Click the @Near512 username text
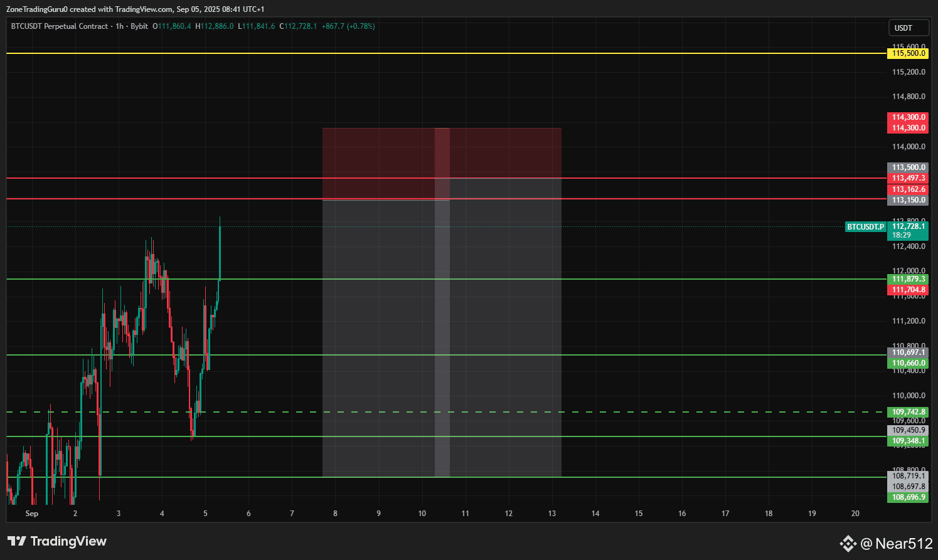This screenshot has height=560, width=938. pyautogui.click(x=896, y=544)
